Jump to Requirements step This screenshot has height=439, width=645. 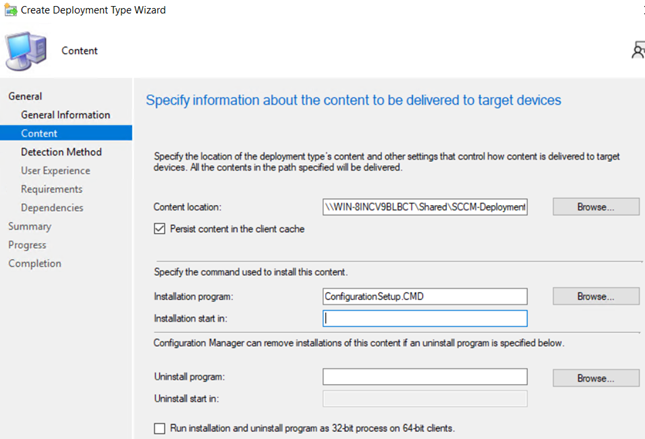(x=52, y=189)
